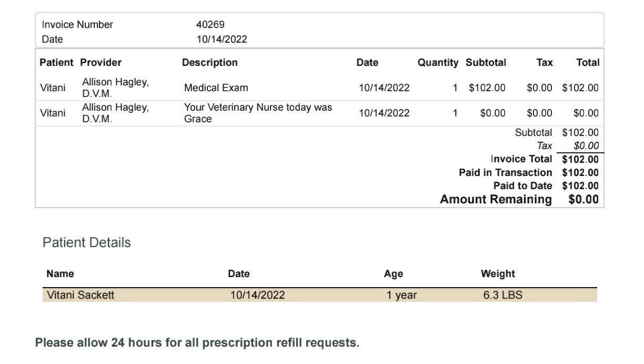644x364 pixels.
Task: Click the Paid in Transaction label
Action: 506,173
